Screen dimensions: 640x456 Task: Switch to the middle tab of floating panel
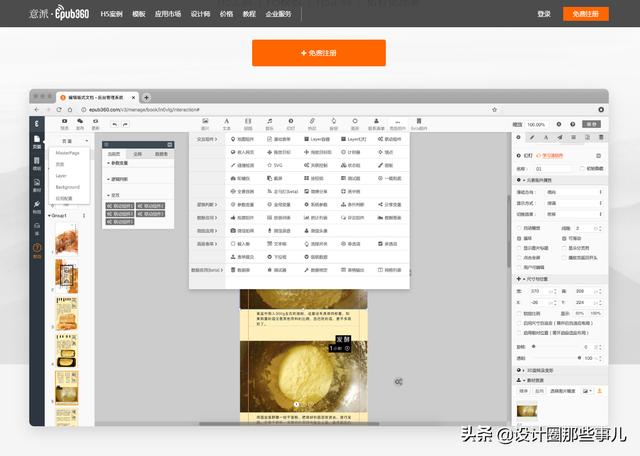pos(138,154)
